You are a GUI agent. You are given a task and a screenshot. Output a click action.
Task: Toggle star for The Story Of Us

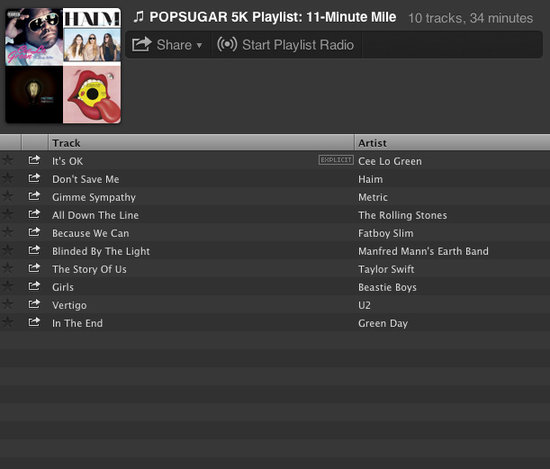click(8, 268)
